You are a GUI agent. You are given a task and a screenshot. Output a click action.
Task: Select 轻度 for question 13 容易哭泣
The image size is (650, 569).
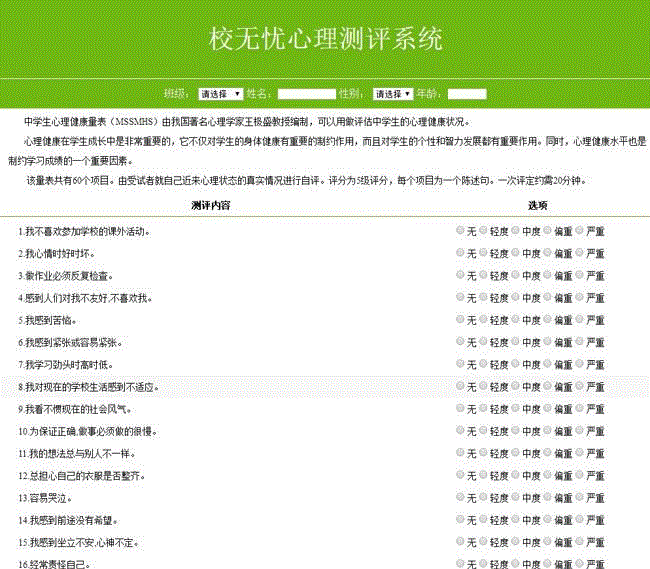click(483, 497)
